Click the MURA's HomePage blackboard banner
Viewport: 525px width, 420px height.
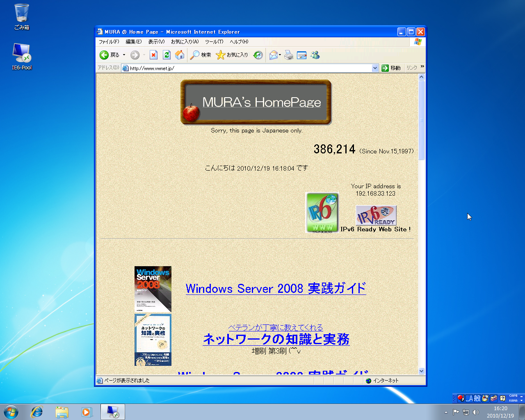256,102
